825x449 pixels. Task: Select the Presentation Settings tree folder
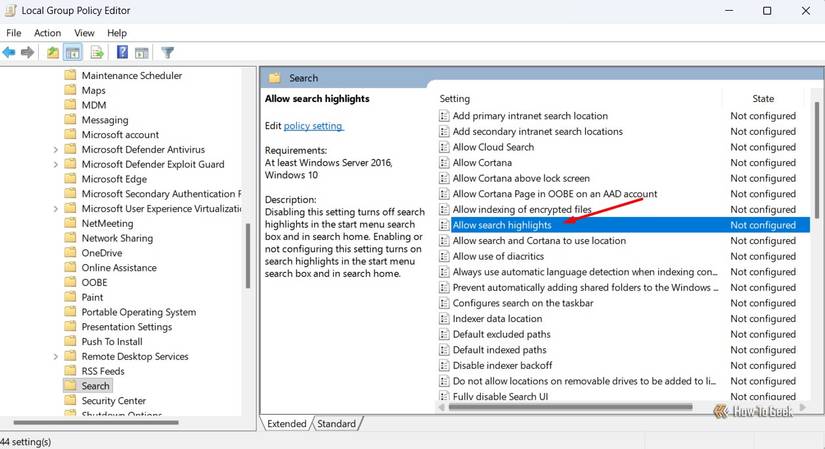point(126,326)
